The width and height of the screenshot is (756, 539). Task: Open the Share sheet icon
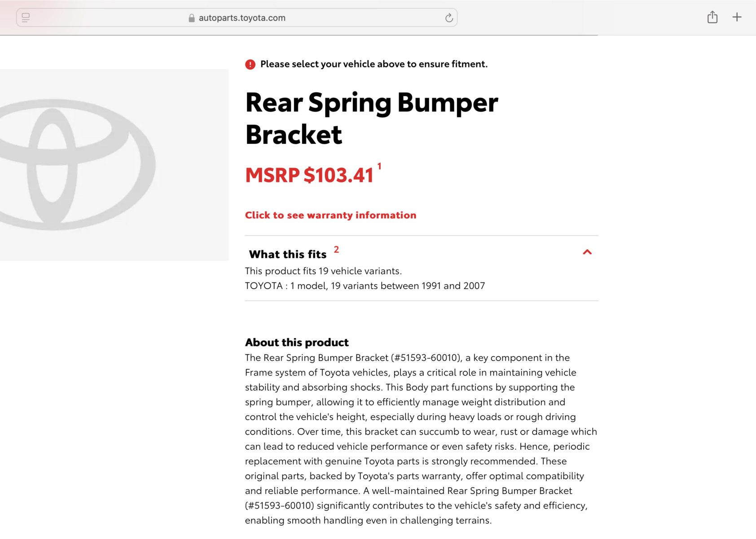point(712,17)
